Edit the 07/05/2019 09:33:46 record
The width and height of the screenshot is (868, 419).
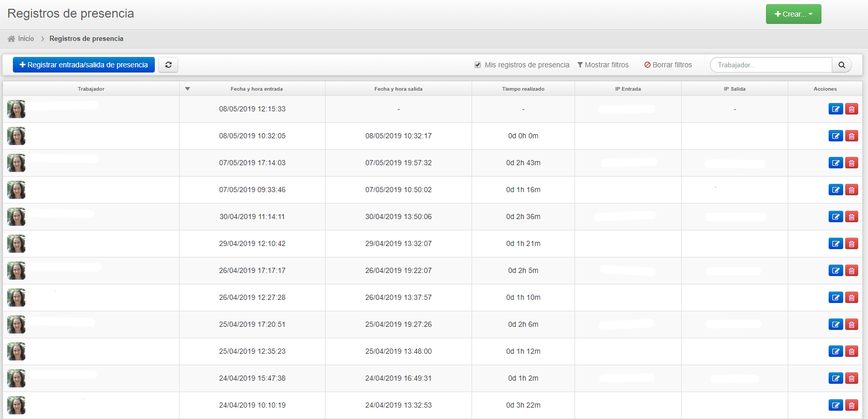click(x=835, y=190)
